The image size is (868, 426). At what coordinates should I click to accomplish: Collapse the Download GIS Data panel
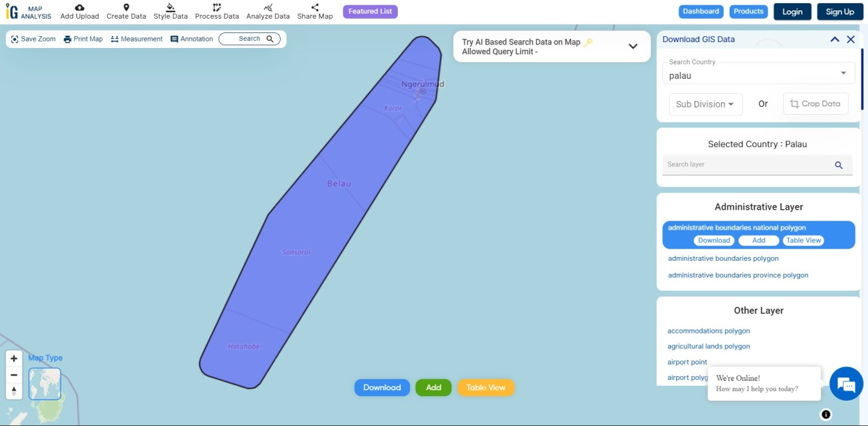pos(834,39)
